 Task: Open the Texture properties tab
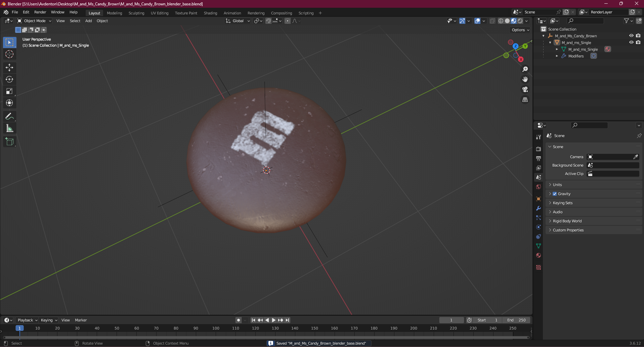pos(539,267)
